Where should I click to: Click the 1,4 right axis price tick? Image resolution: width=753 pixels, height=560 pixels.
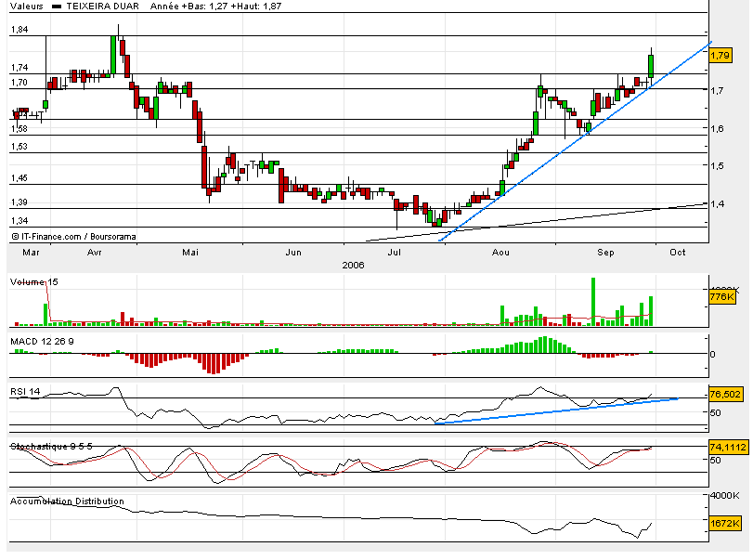[x=718, y=204]
